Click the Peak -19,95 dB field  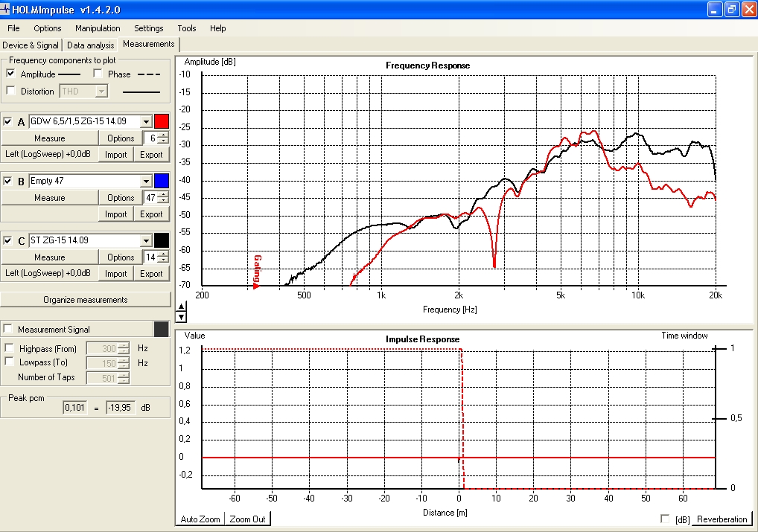[x=121, y=407]
